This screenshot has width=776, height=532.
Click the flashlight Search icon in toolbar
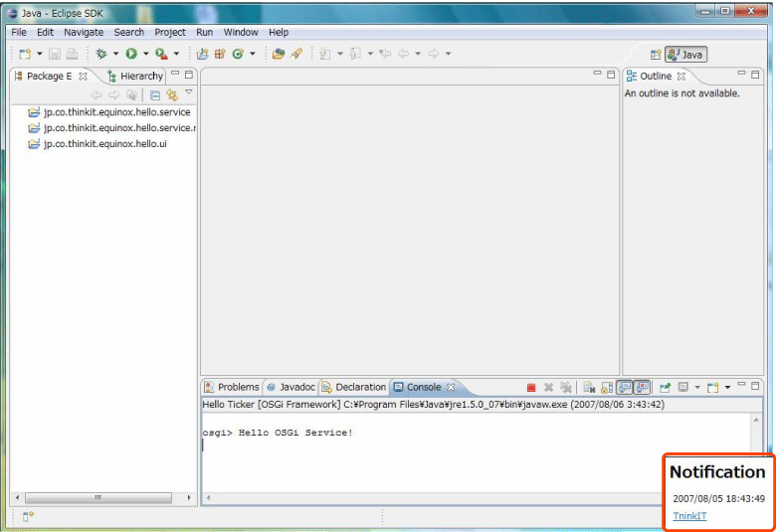pos(296,54)
